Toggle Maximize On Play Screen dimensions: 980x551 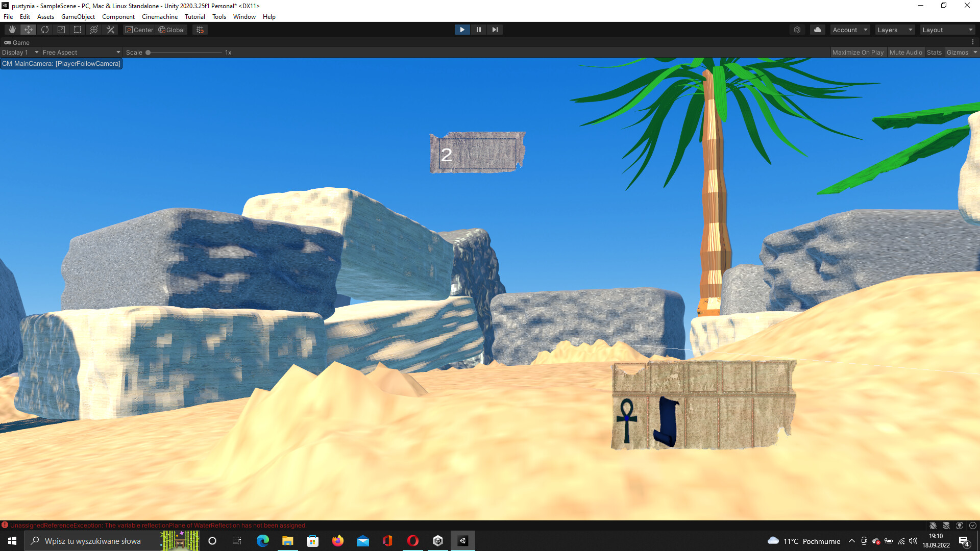857,53
